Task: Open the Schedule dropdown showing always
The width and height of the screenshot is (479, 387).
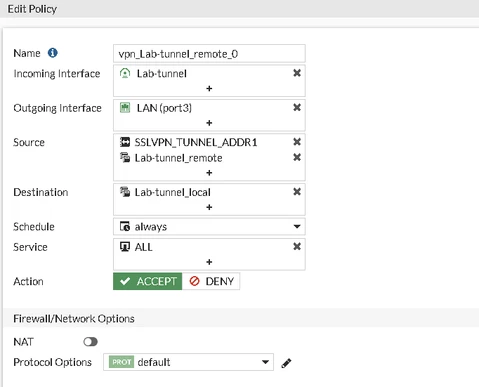Action: (209, 227)
